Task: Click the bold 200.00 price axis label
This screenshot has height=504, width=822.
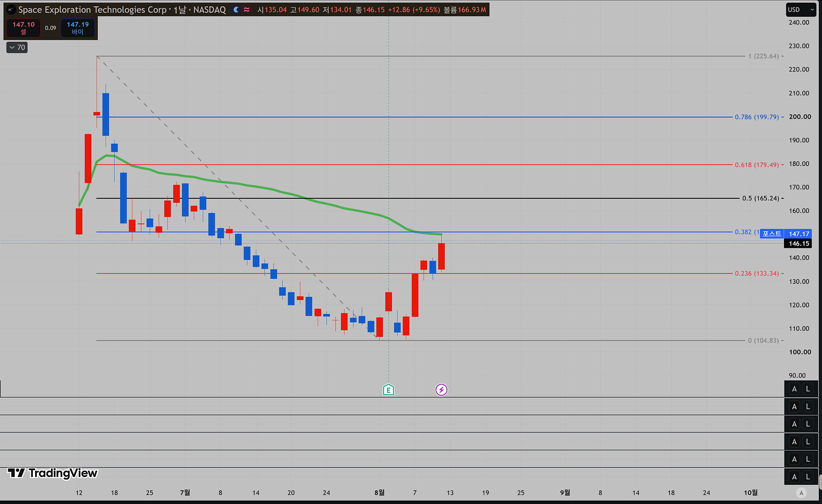Action: coord(800,116)
